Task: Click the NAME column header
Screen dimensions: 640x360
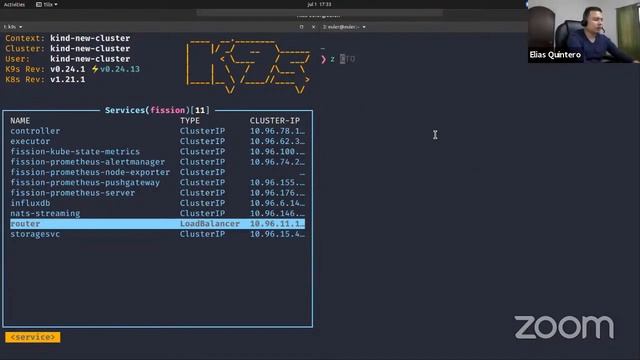Action: coord(20,121)
